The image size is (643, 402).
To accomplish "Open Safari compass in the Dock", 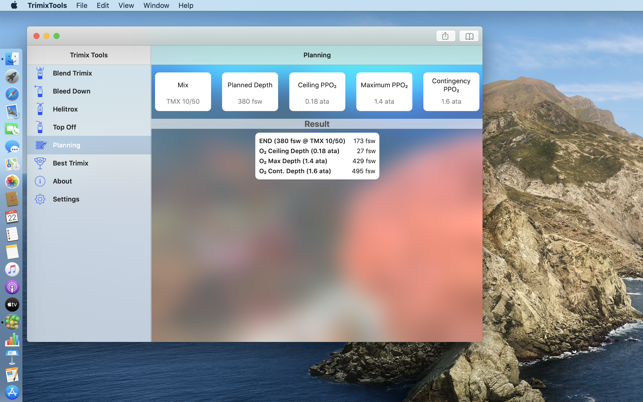I will click(x=12, y=94).
